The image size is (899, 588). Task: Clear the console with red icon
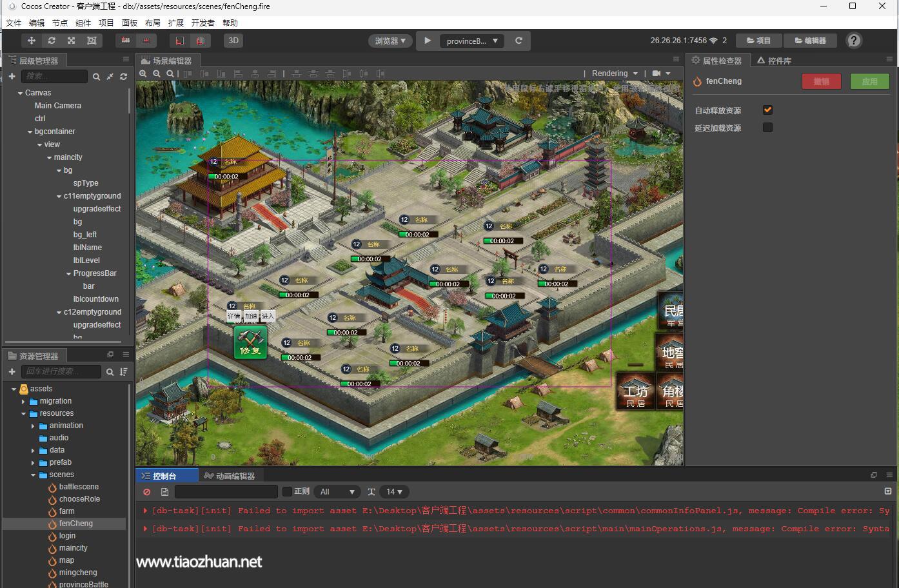(x=147, y=492)
